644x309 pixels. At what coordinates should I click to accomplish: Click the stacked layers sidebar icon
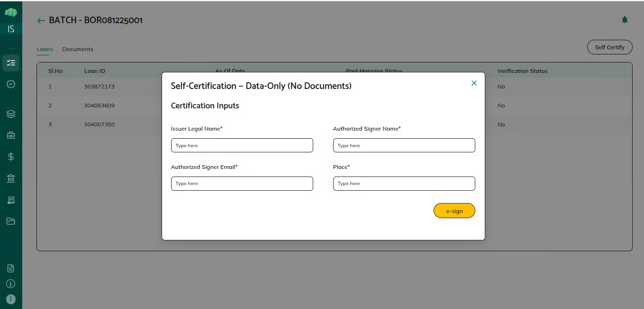[11, 114]
